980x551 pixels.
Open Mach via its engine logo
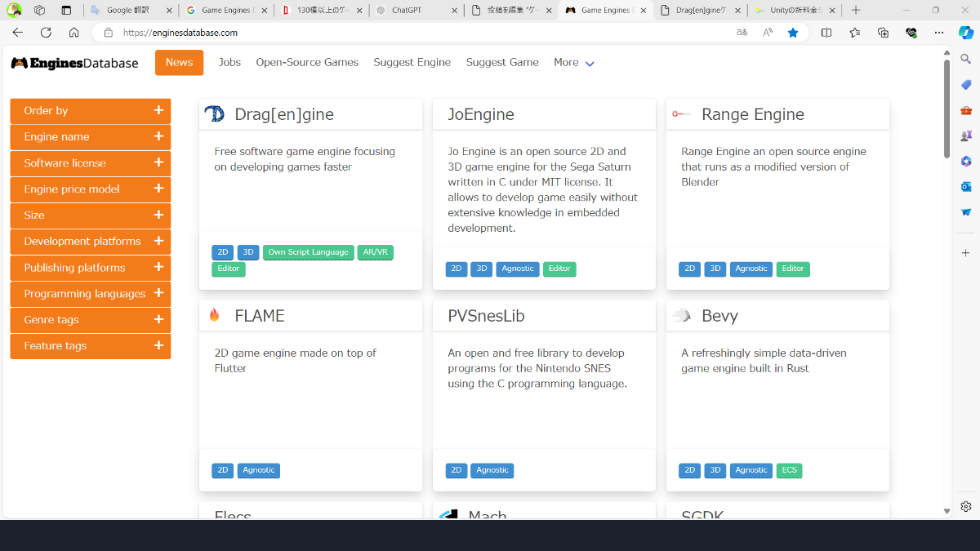coord(448,515)
